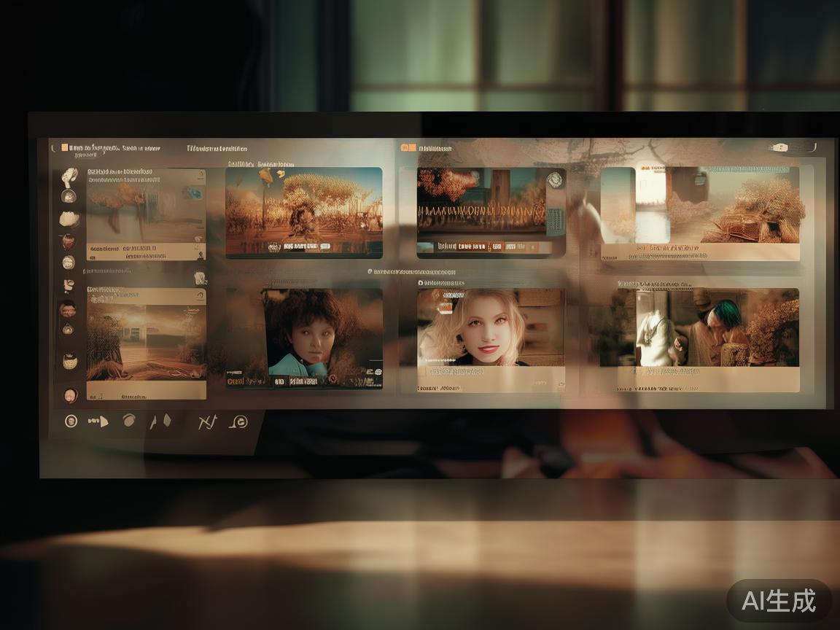The height and width of the screenshot is (630, 840).
Task: Click the circle icon in the bottom toolbar
Action: (71, 421)
